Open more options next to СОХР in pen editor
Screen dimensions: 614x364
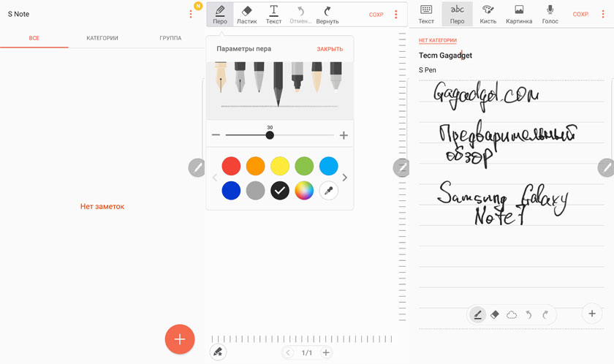(x=396, y=15)
